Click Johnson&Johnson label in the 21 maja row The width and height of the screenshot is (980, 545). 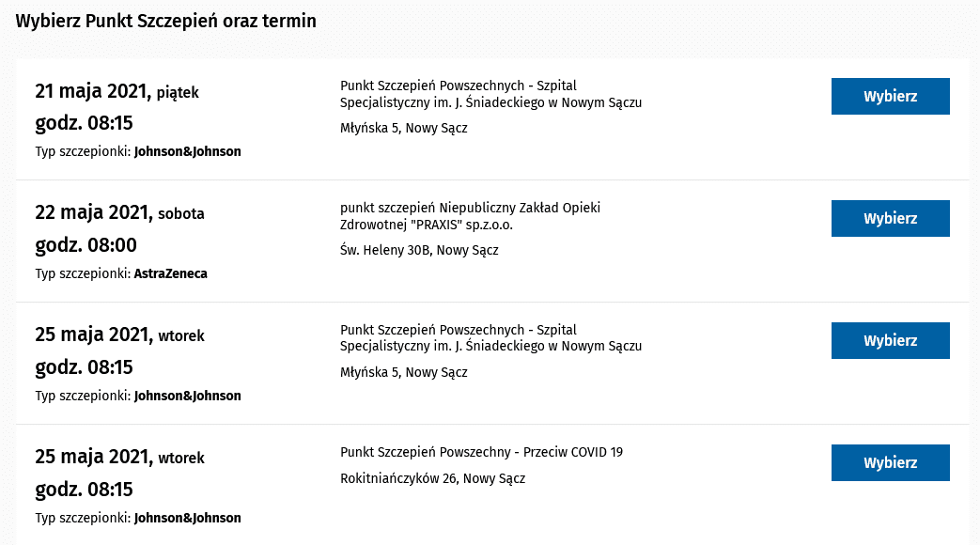coord(187,151)
